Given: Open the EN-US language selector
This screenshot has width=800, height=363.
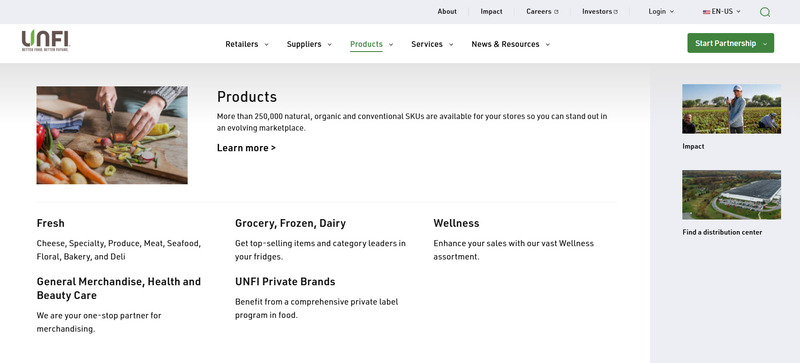Looking at the screenshot, I should [721, 11].
